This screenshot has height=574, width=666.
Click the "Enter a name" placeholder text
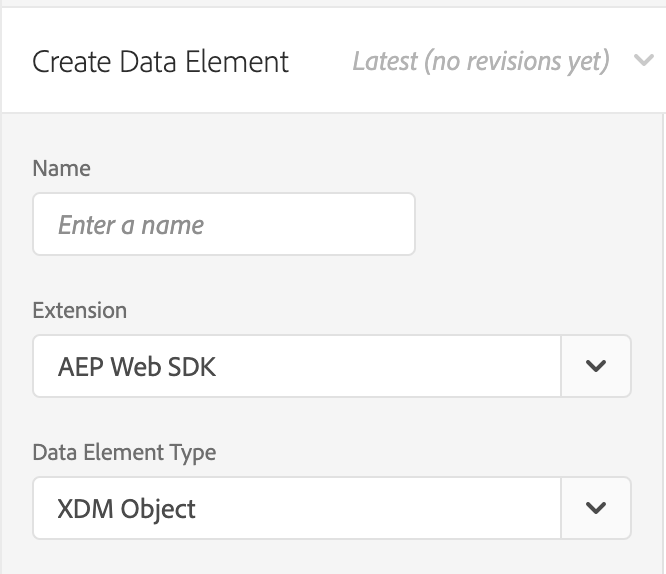tap(131, 225)
